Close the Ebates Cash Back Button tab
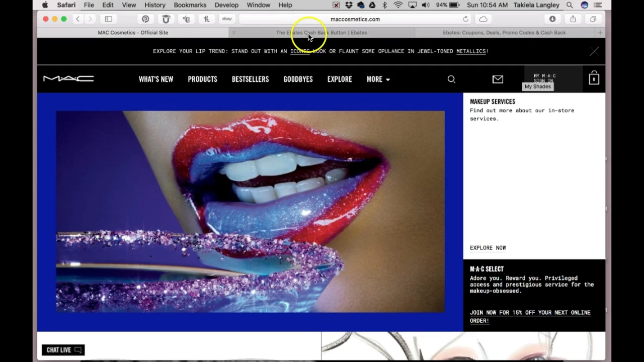 pos(233,33)
